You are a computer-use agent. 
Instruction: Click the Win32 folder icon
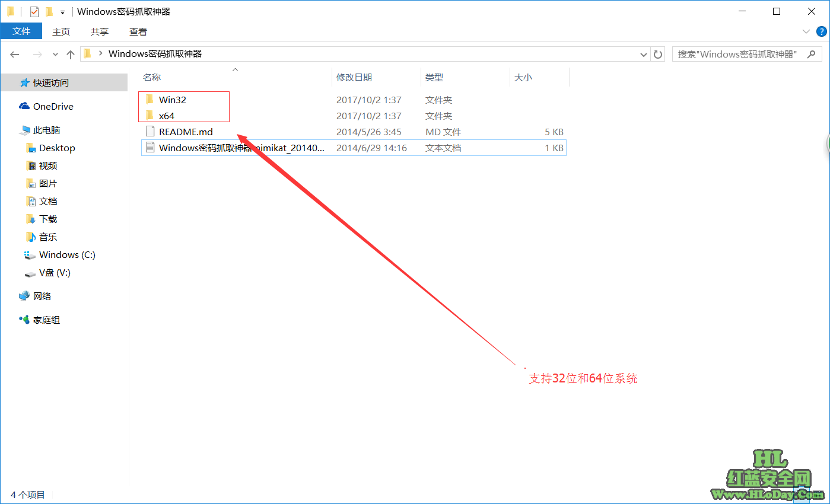[x=150, y=100]
